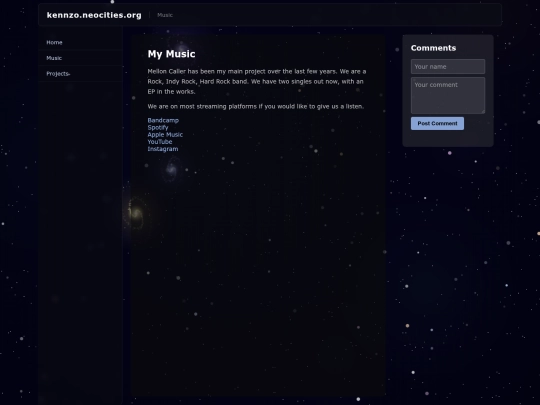Screen dimensions: 540x405
Task: Follow the Apple Music link
Action: (165, 135)
